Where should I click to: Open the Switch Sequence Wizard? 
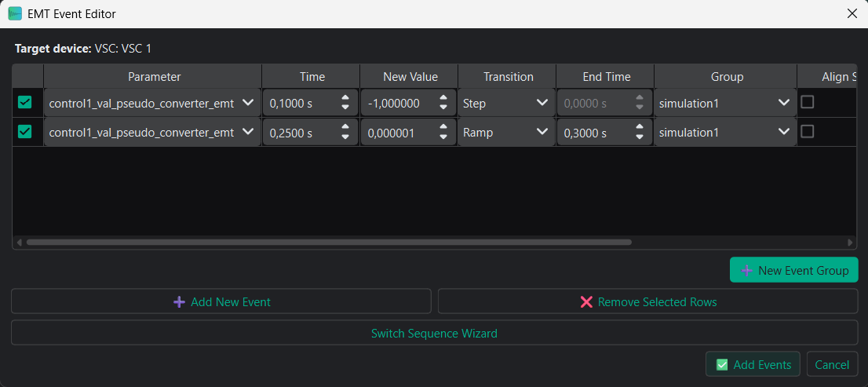[434, 334]
